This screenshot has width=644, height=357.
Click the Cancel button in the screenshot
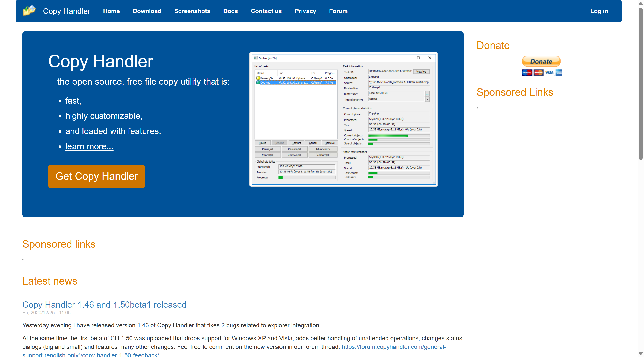pos(313,143)
